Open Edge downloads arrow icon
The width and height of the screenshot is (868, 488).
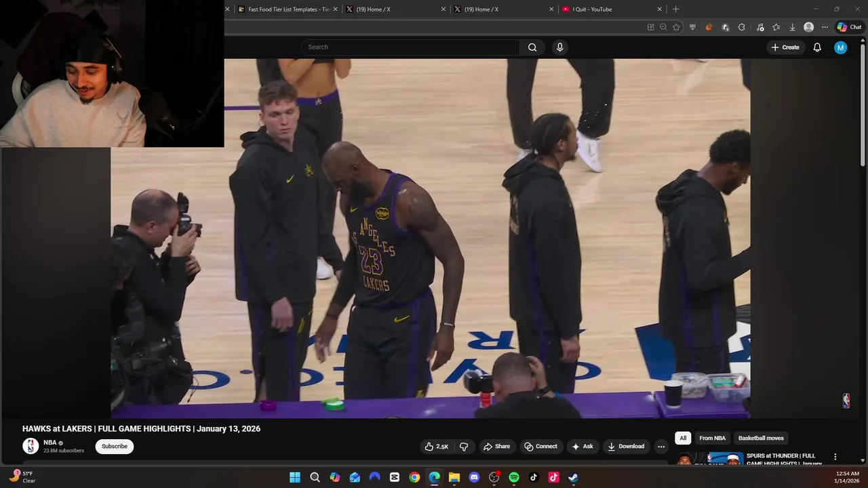792,27
